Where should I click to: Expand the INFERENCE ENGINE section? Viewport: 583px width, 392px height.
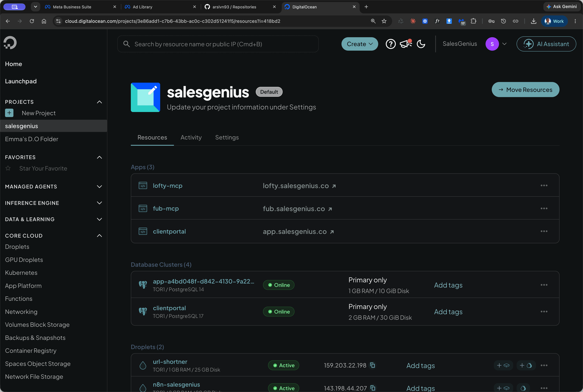[99, 203]
